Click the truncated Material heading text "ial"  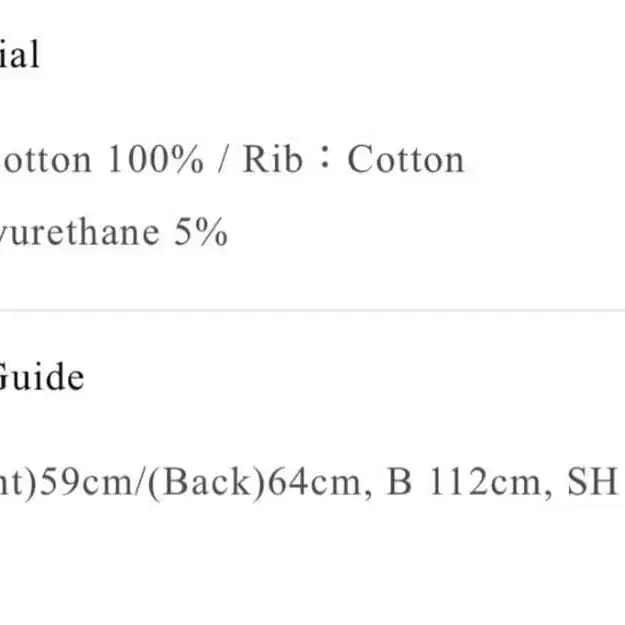(x=19, y=54)
